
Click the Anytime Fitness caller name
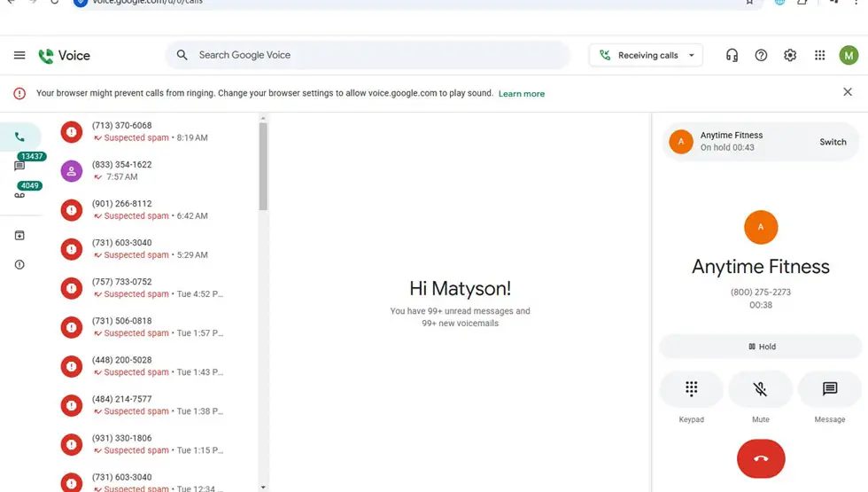761,267
